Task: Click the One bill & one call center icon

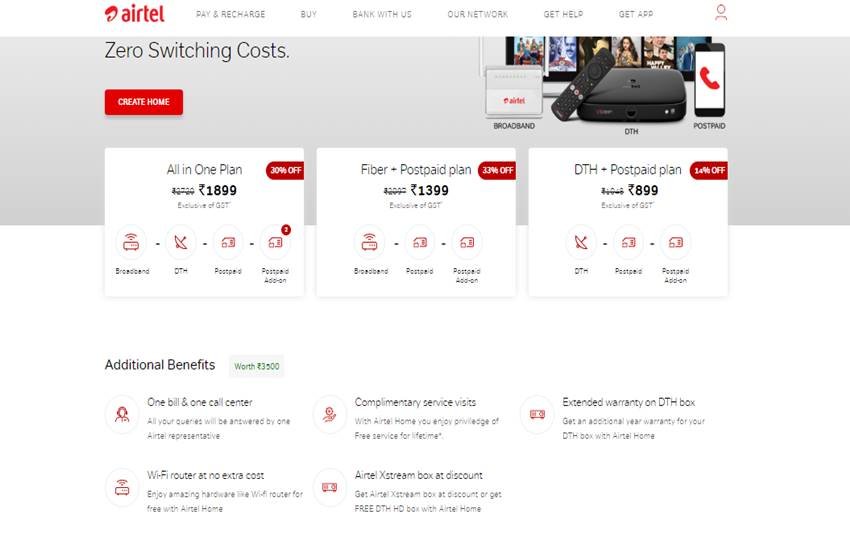Action: point(122,415)
